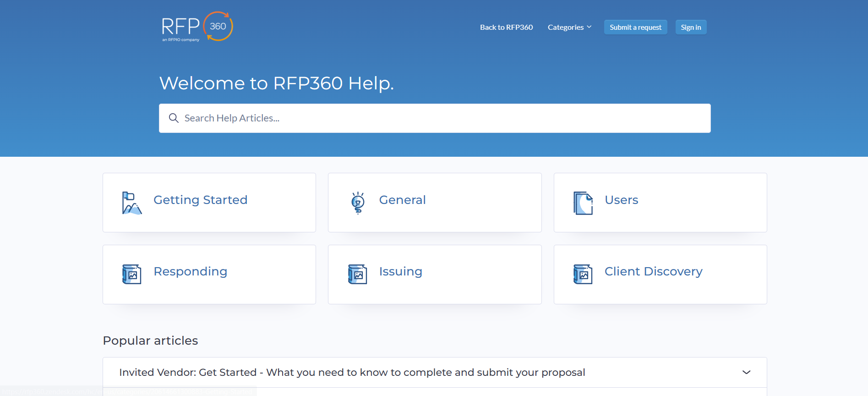Click the General lightbulb icon

pos(358,203)
